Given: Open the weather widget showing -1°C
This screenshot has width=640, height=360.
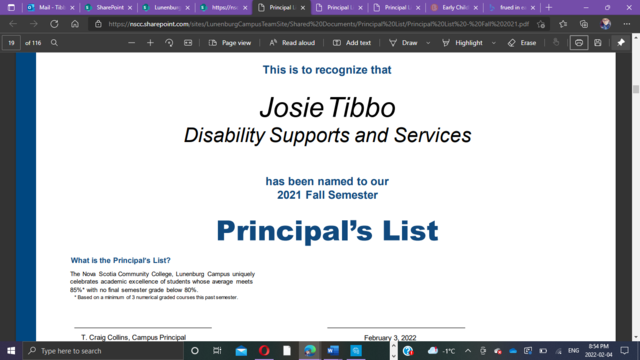Looking at the screenshot, I should [441, 351].
